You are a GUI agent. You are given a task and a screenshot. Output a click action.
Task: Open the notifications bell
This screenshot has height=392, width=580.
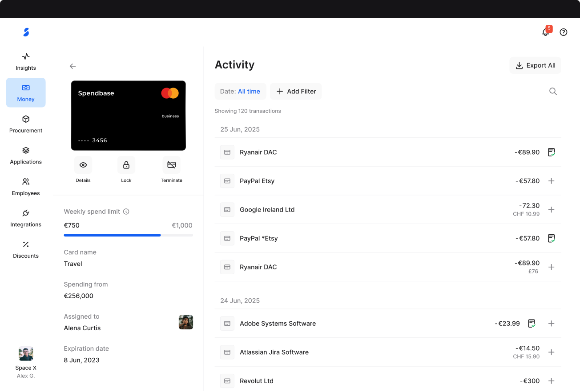[x=545, y=32]
